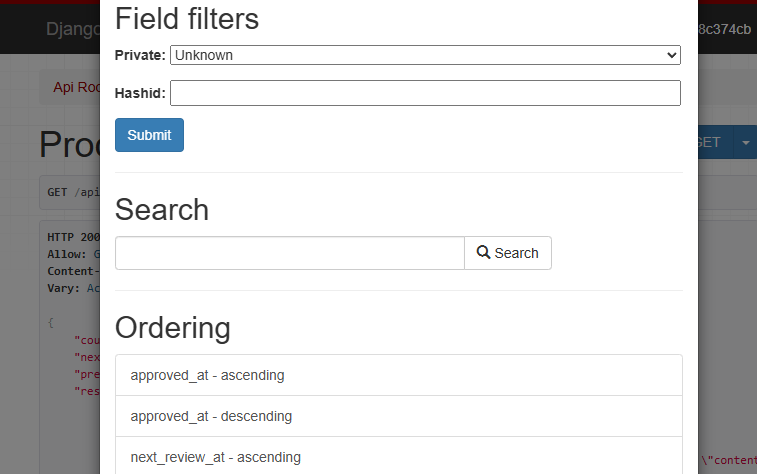Click the "Field filters" heading
The height and width of the screenshot is (474, 757).
[x=187, y=18]
